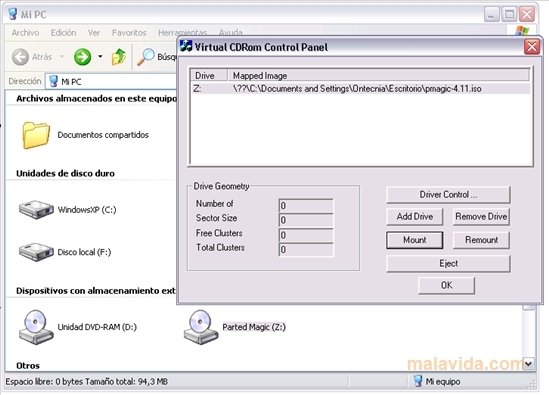This screenshot has width=549, height=395.
Task: Open the Forward button history dropdown arrow
Action: [x=100, y=56]
